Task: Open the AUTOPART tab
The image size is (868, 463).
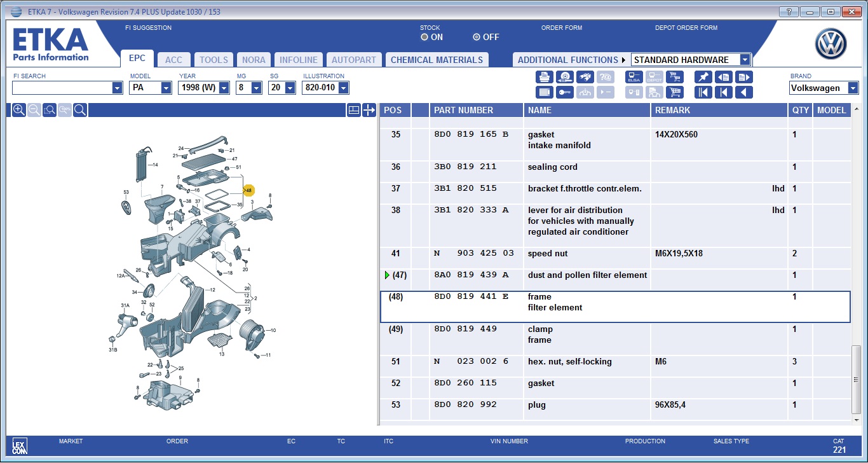Action: click(x=354, y=60)
